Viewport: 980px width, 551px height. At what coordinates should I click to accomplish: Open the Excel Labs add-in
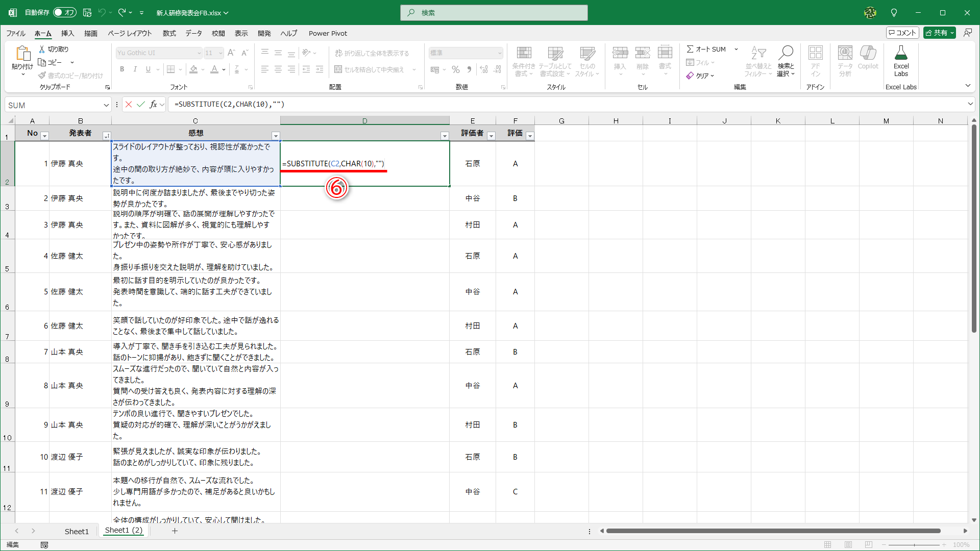click(901, 60)
